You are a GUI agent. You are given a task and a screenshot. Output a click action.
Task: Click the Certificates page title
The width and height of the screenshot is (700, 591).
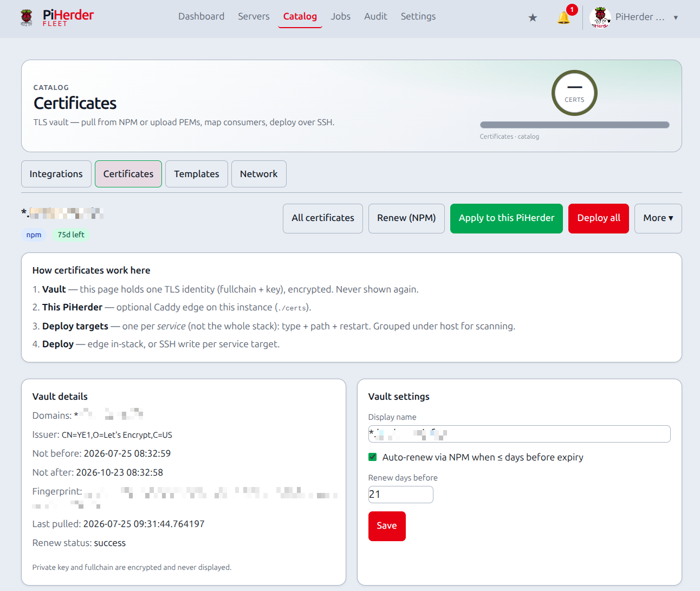point(75,103)
